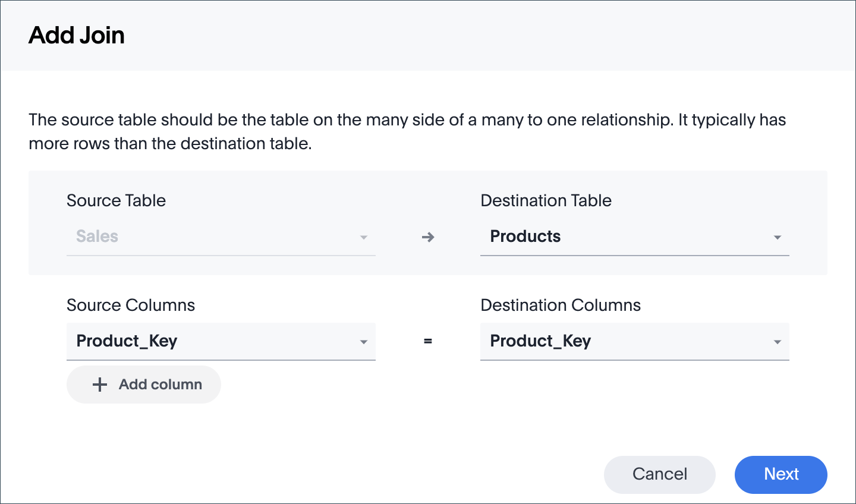
Task: Click the Source Table label
Action: [115, 200]
